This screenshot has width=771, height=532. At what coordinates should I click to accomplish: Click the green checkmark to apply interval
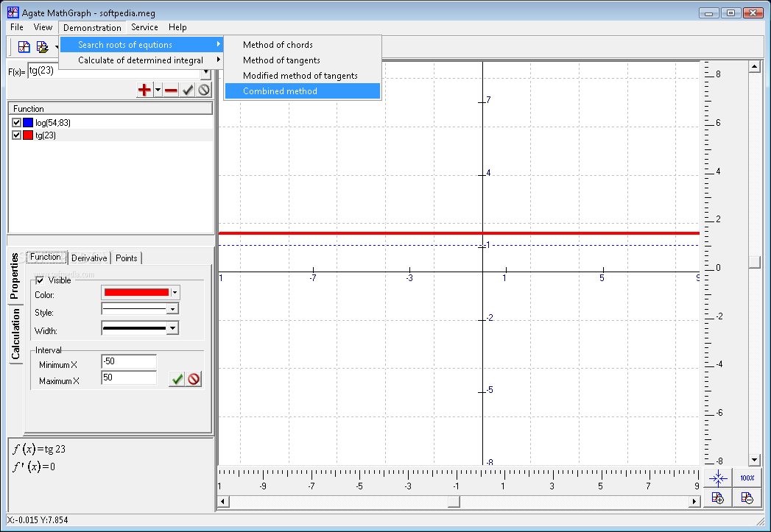[x=177, y=379]
